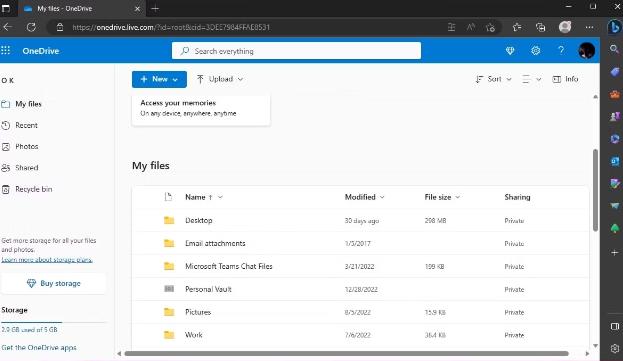Click the search icon in Edge sidebar
623x361 pixels.
[614, 49]
